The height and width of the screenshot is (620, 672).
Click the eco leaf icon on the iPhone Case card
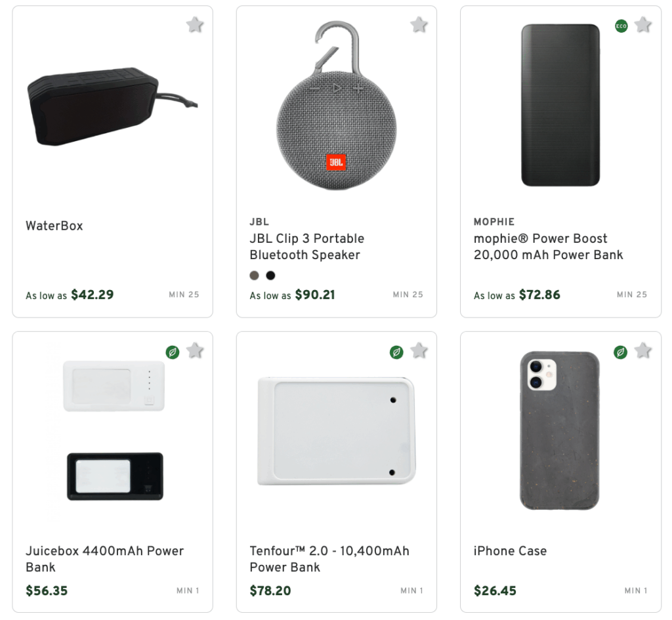pos(619,352)
